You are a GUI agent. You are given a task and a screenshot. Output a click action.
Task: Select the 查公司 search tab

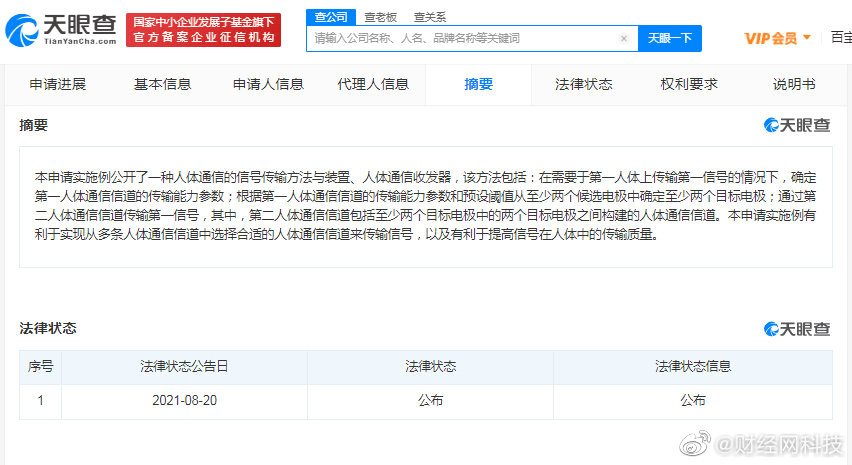click(330, 17)
